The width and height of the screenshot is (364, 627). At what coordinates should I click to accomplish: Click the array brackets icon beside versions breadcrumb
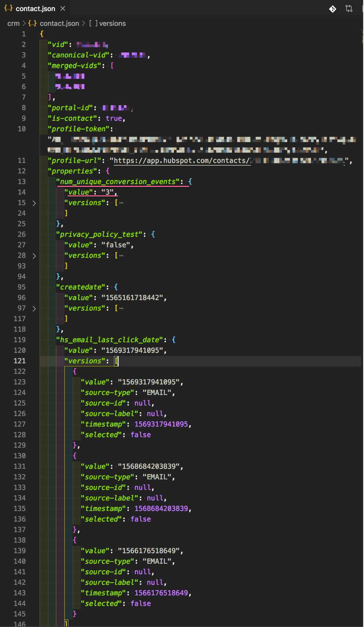(x=93, y=24)
